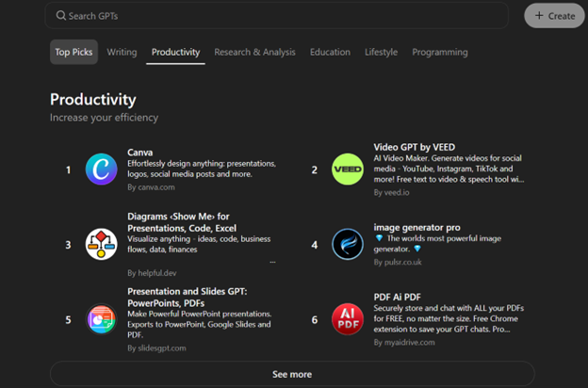This screenshot has width=588, height=388.
Task: Click the plus icon on Create button
Action: pos(539,15)
